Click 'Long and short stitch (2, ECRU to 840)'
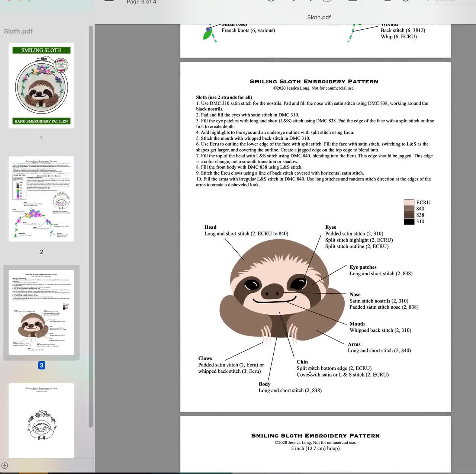This screenshot has height=474, width=476. [246, 234]
